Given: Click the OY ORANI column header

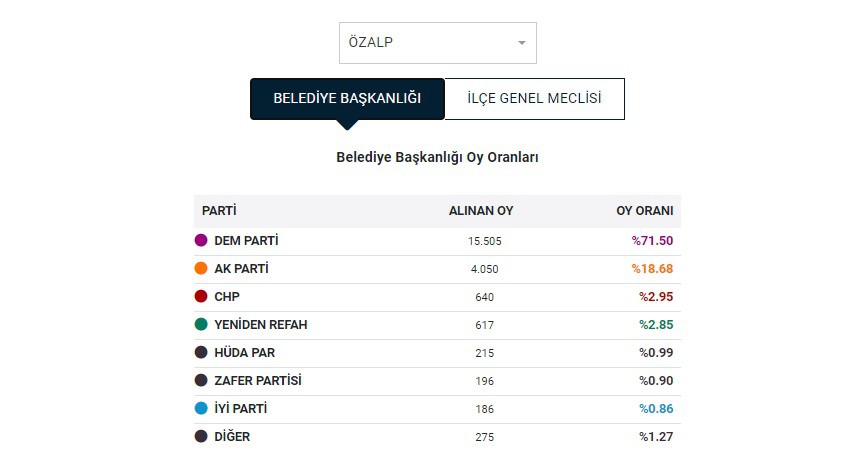Looking at the screenshot, I should pos(644,211).
